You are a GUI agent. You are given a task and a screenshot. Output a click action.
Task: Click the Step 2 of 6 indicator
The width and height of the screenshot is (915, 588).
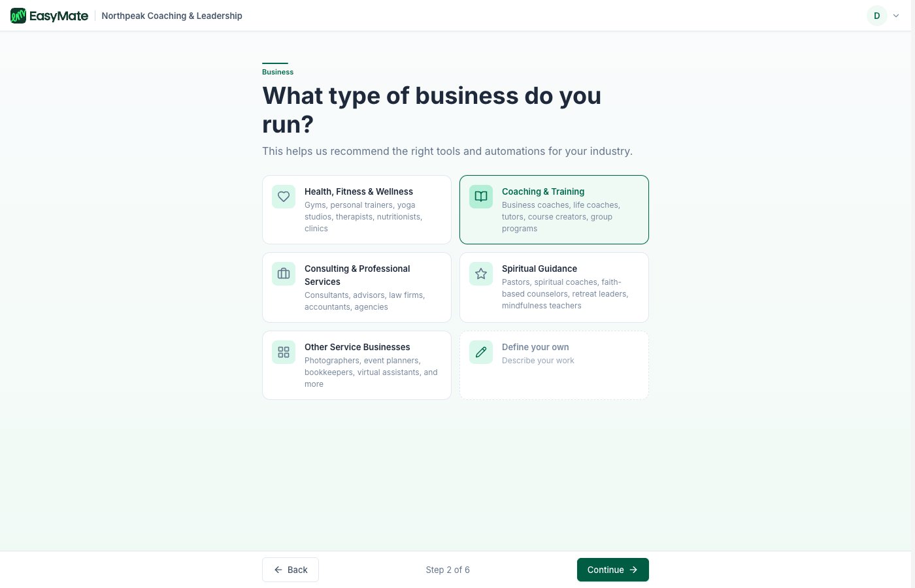448,570
